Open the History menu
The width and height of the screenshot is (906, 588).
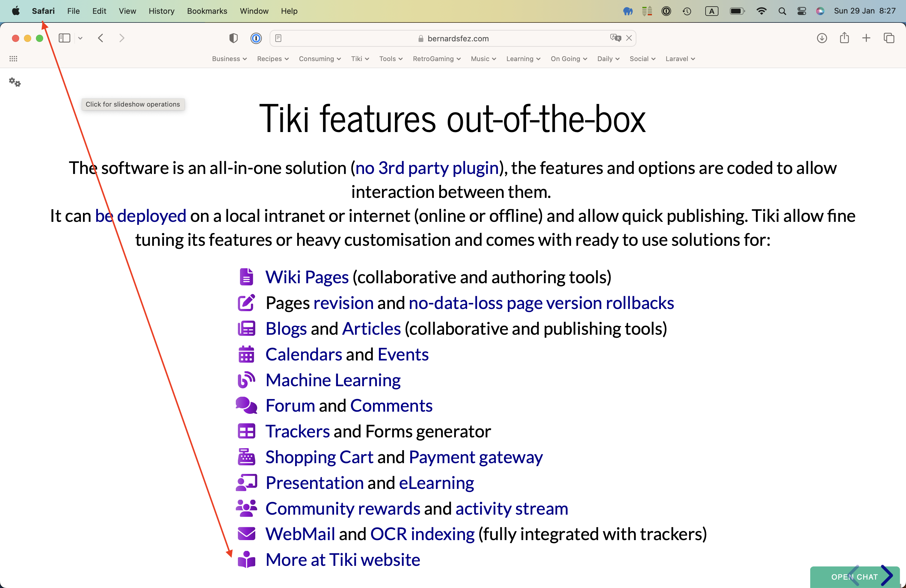pyautogui.click(x=161, y=11)
